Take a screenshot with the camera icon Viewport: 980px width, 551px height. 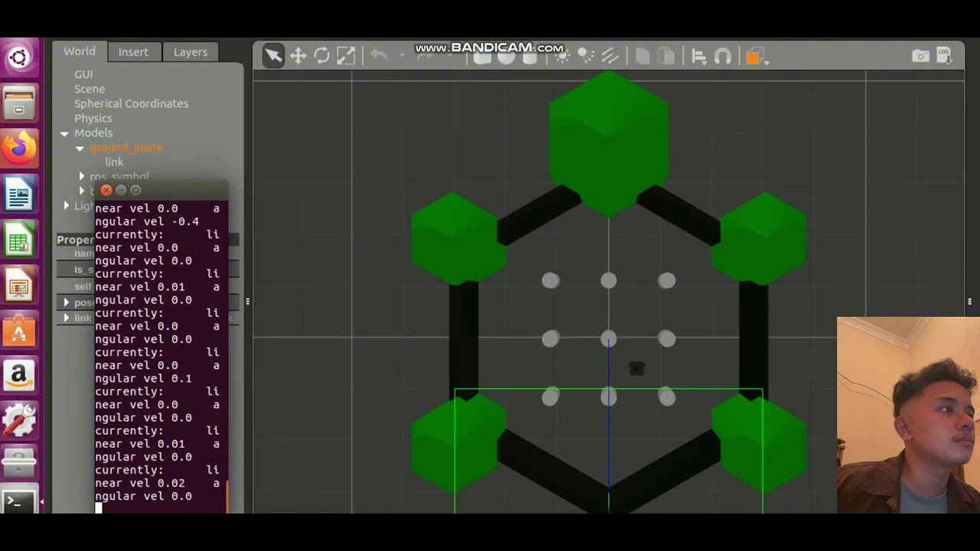coord(920,56)
